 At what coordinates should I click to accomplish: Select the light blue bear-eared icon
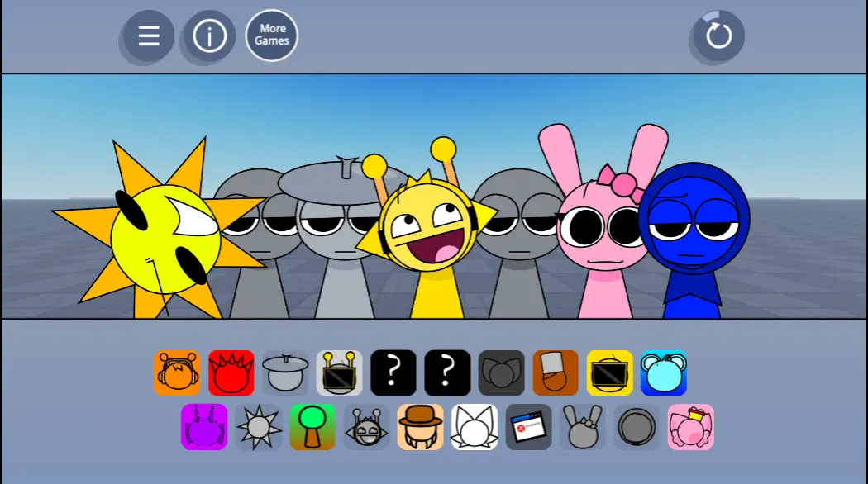[664, 373]
